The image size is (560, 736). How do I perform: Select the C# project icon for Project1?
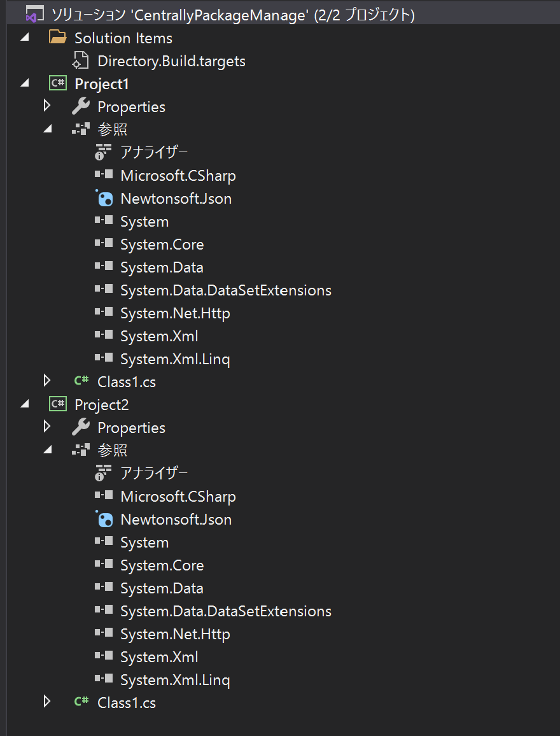point(57,83)
